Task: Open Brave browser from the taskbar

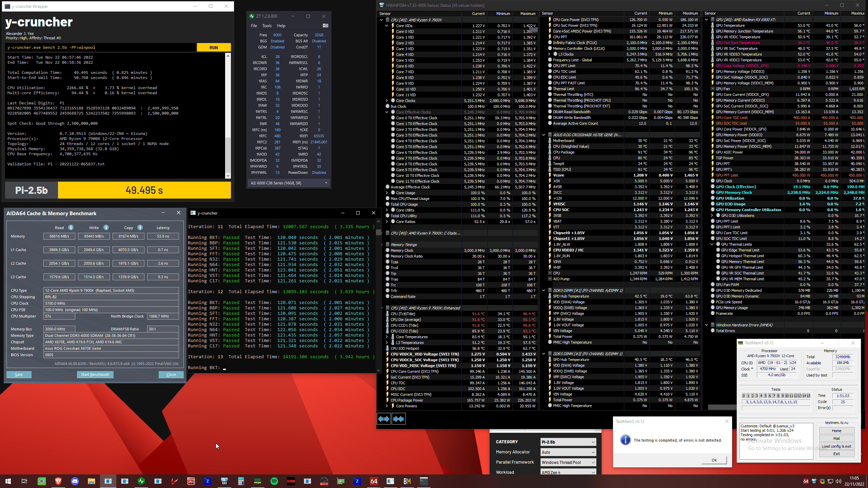Action: click(58, 481)
